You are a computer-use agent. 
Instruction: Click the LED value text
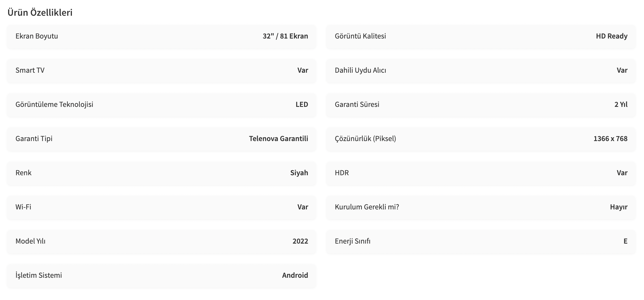pos(302,104)
